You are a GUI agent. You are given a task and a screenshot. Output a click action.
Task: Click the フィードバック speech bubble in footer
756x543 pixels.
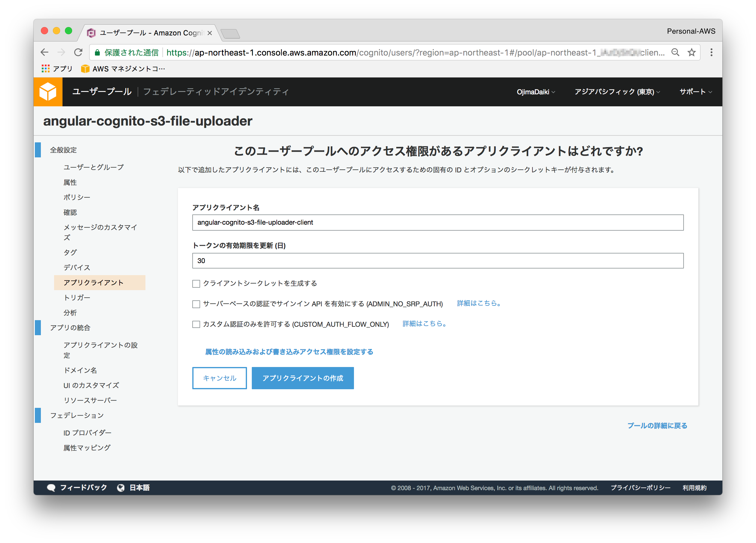77,487
